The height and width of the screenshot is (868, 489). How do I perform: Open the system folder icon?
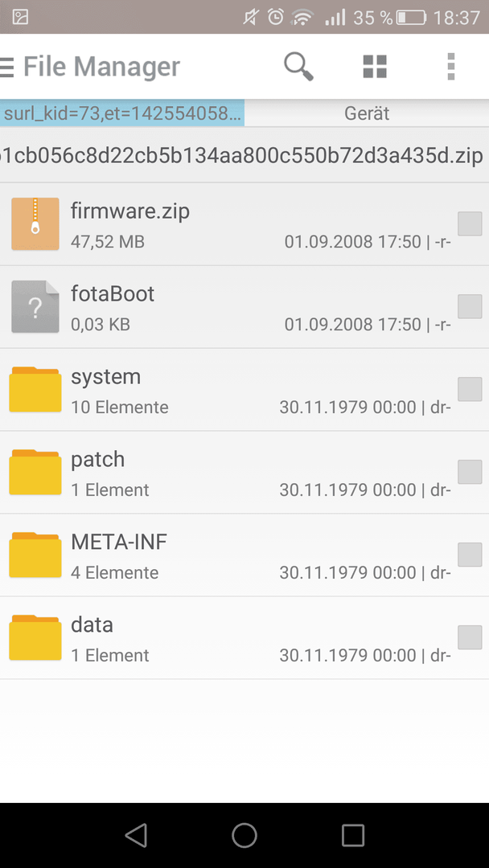click(x=35, y=389)
